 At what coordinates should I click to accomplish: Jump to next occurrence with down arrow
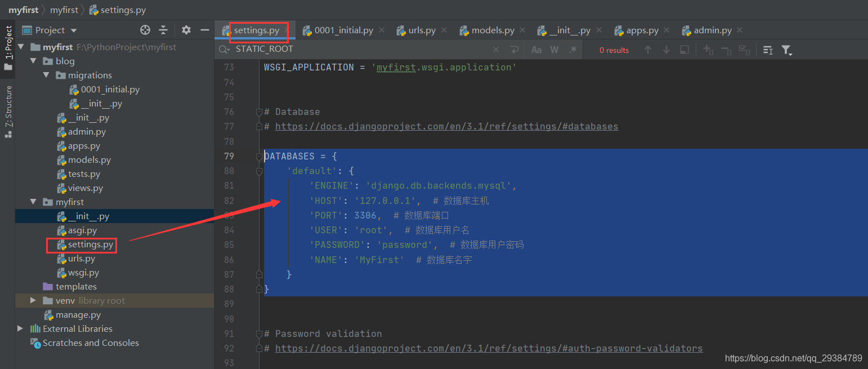click(666, 50)
